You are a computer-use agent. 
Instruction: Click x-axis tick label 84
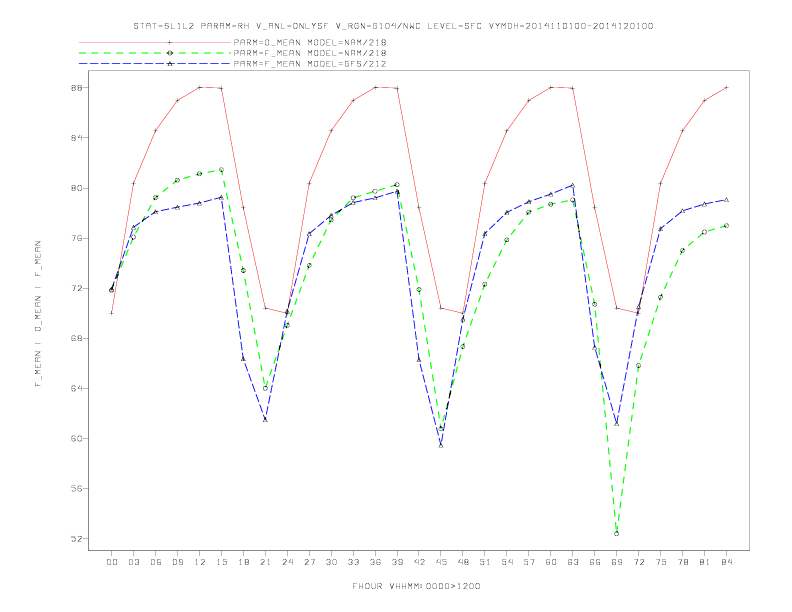[727, 562]
